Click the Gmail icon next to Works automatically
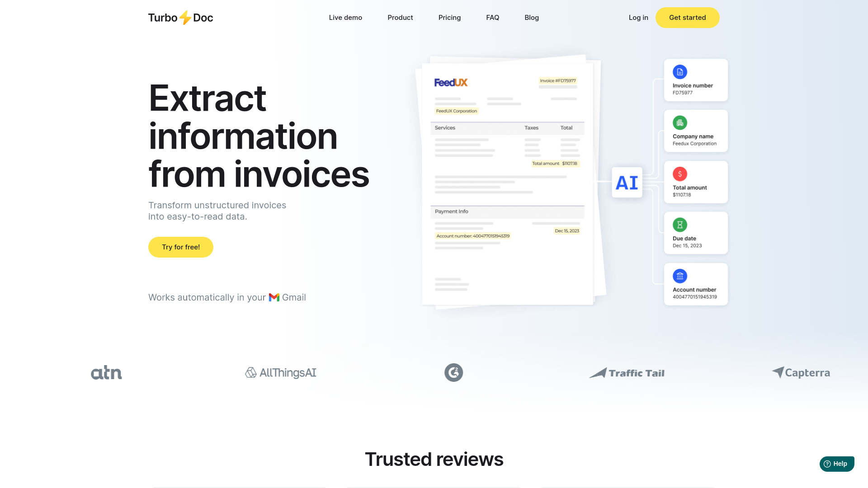 274,297
